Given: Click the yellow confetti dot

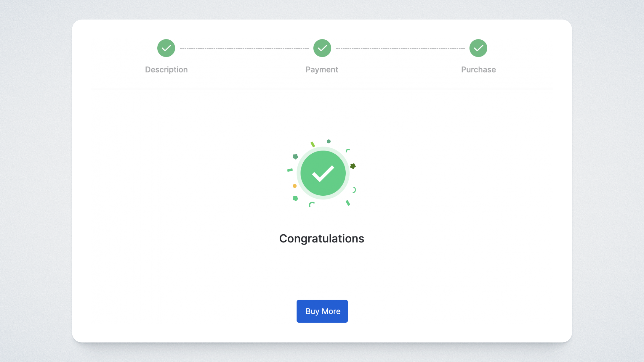Looking at the screenshot, I should click(x=294, y=186).
